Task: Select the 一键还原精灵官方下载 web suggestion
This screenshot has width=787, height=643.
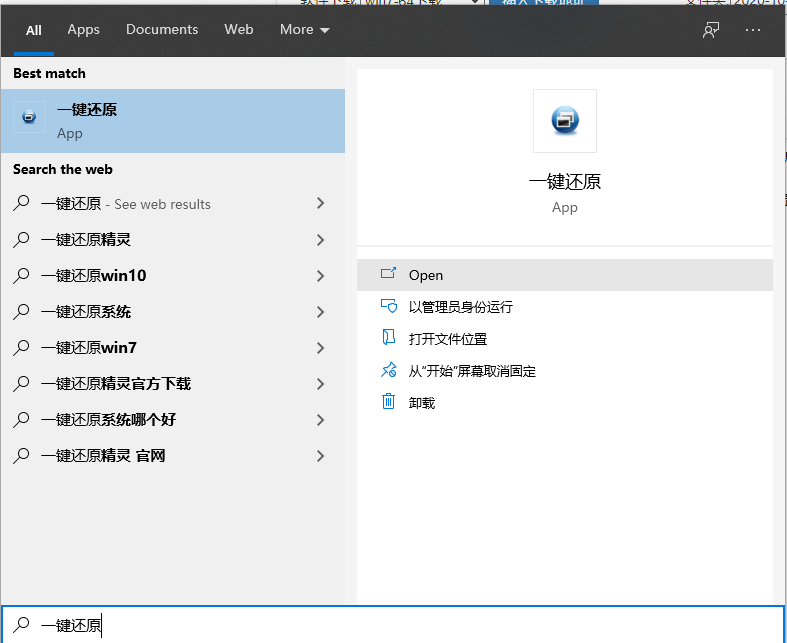Action: click(116, 384)
